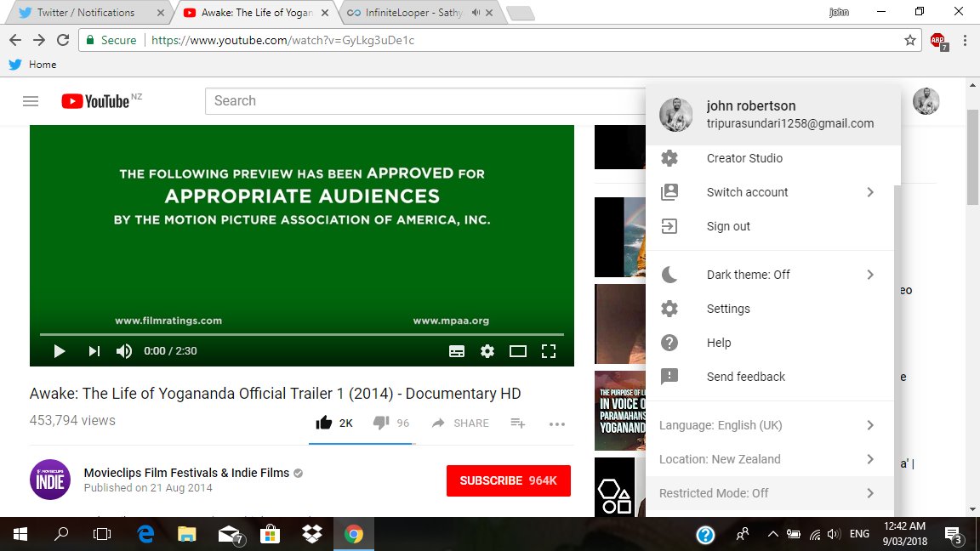This screenshot has height=551, width=980.
Task: Click chevron beside Language row
Action: [870, 425]
